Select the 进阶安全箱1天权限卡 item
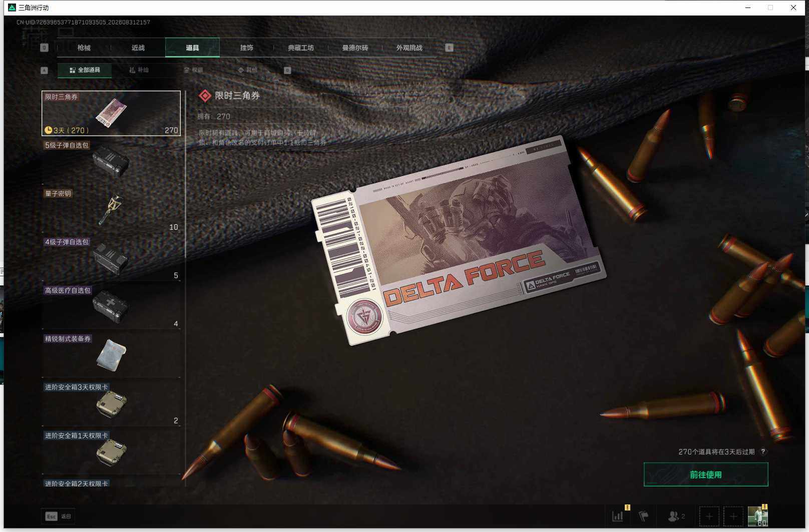809x532 pixels. coord(111,452)
